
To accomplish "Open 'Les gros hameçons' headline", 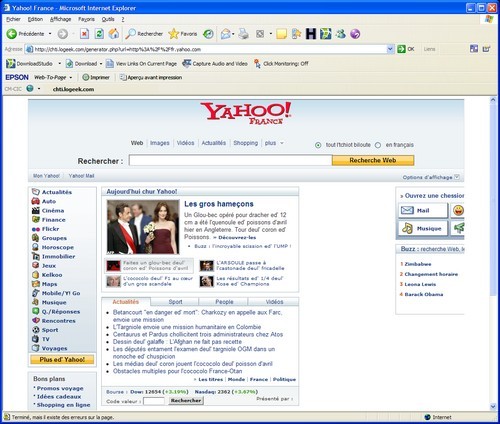I will coord(219,204).
